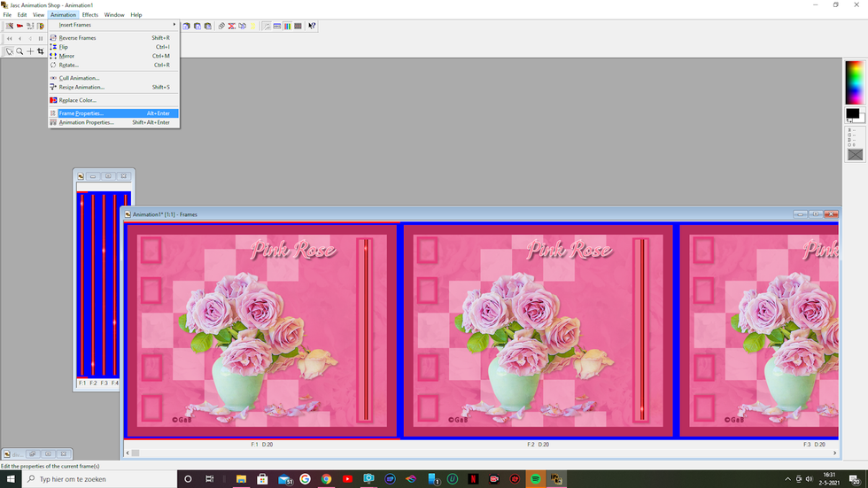The height and width of the screenshot is (488, 868).
Task: Click the rainbow color picker palette
Action: click(855, 82)
